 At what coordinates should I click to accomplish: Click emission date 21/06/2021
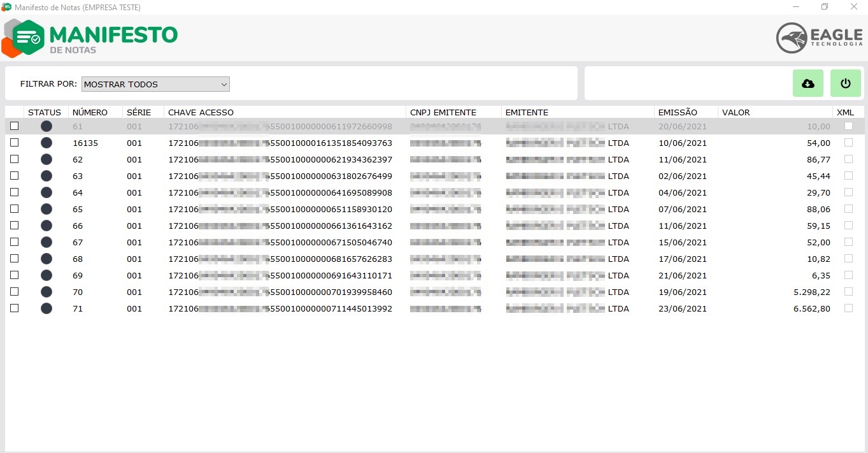click(682, 275)
